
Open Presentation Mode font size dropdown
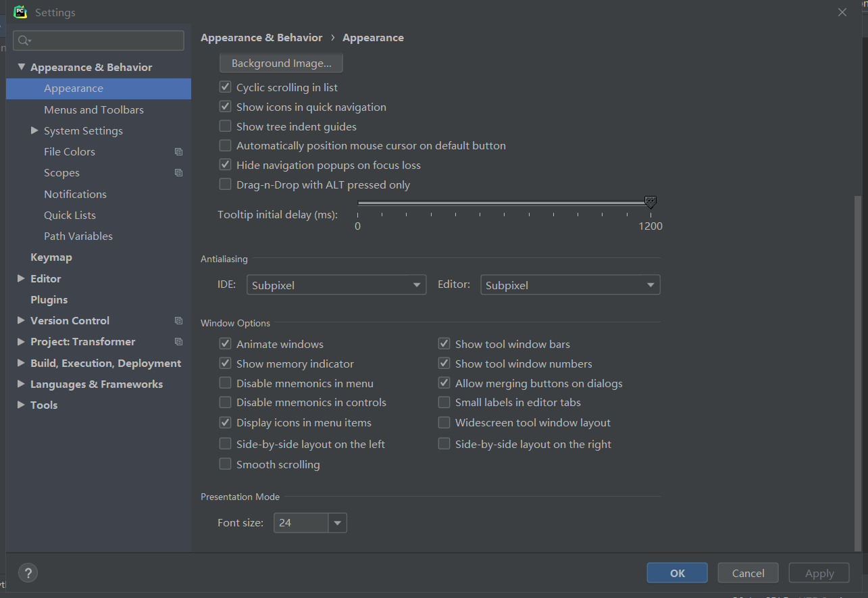click(x=310, y=523)
